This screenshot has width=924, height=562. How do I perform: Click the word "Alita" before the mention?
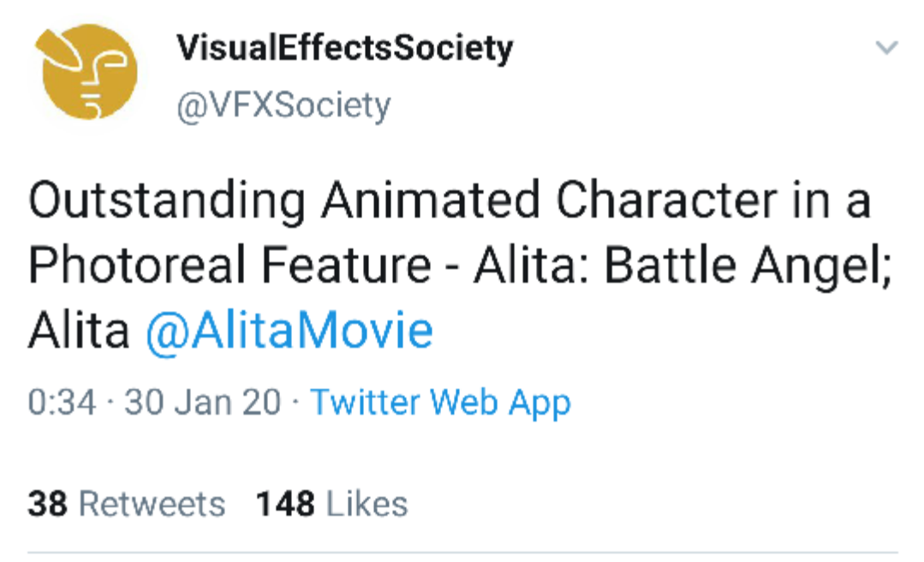click(x=79, y=332)
